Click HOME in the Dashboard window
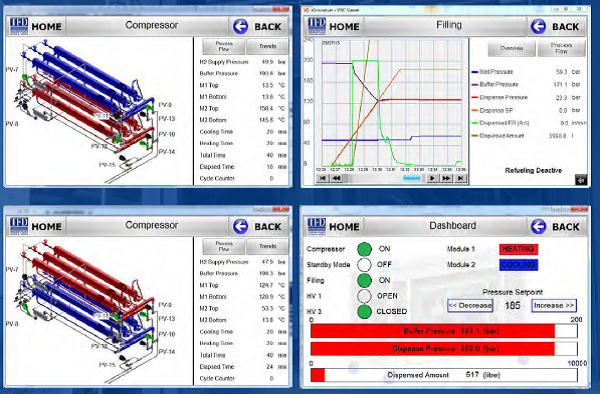 [344, 227]
